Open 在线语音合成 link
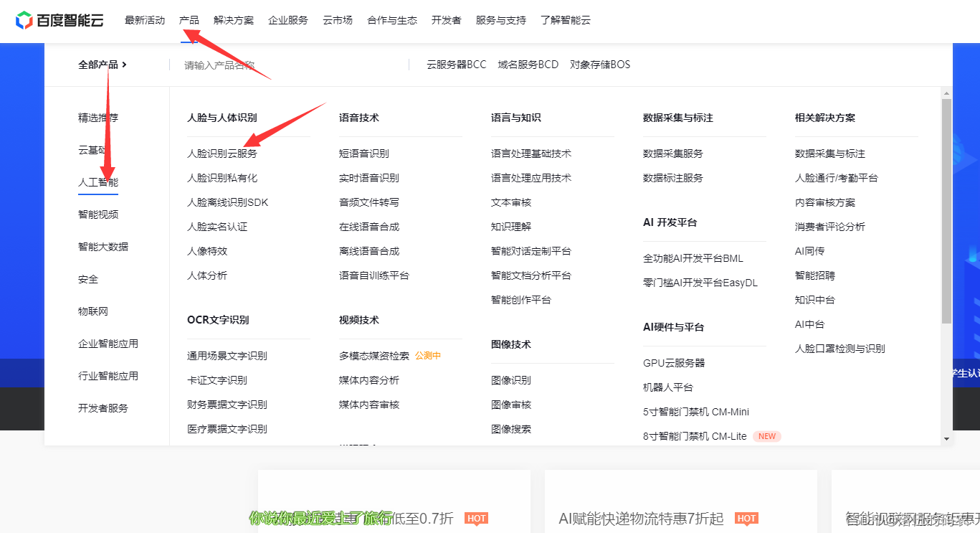The image size is (980, 533). point(369,227)
